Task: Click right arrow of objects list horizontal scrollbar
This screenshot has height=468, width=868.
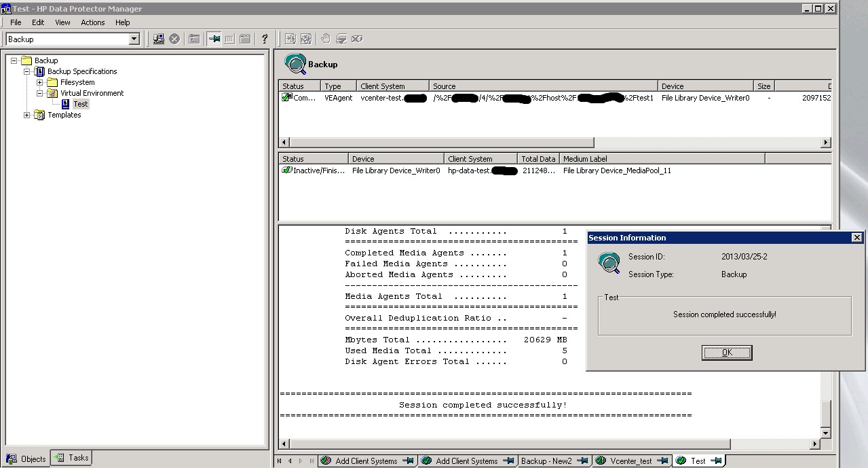Action: [x=825, y=143]
